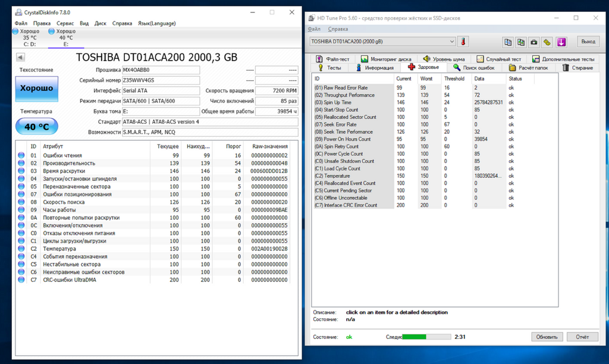Click raw value 000600DD012B in CrystalDiskInfo

(x=269, y=171)
